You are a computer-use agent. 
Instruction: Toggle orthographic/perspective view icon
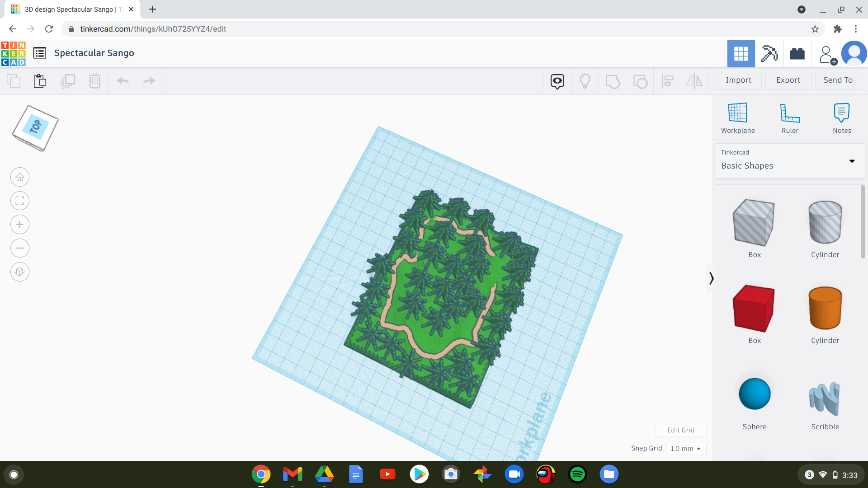pos(20,272)
